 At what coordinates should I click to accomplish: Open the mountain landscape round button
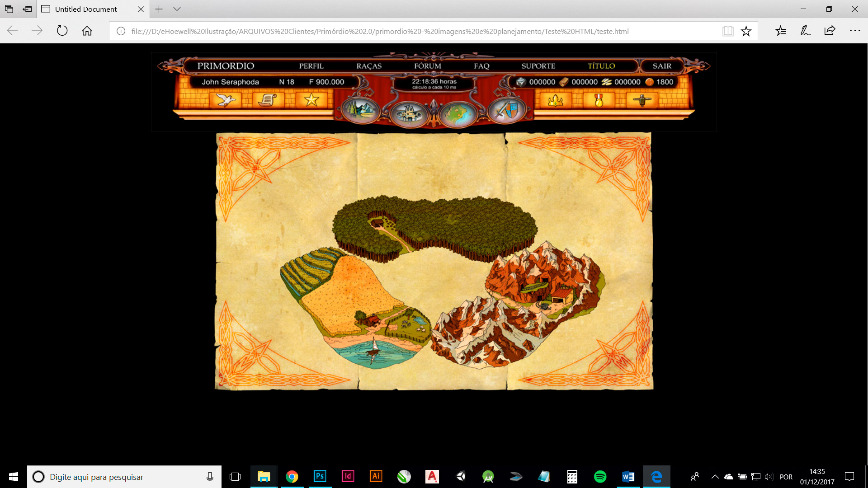pos(360,110)
